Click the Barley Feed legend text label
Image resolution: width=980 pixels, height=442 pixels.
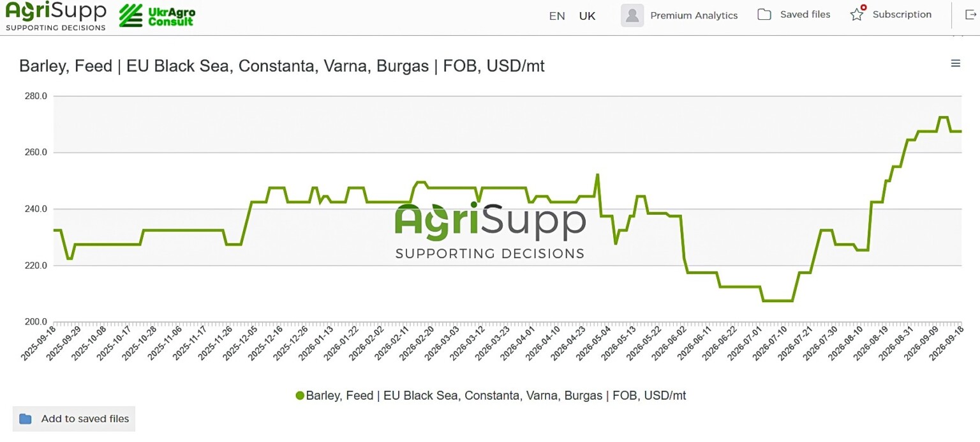(x=496, y=395)
